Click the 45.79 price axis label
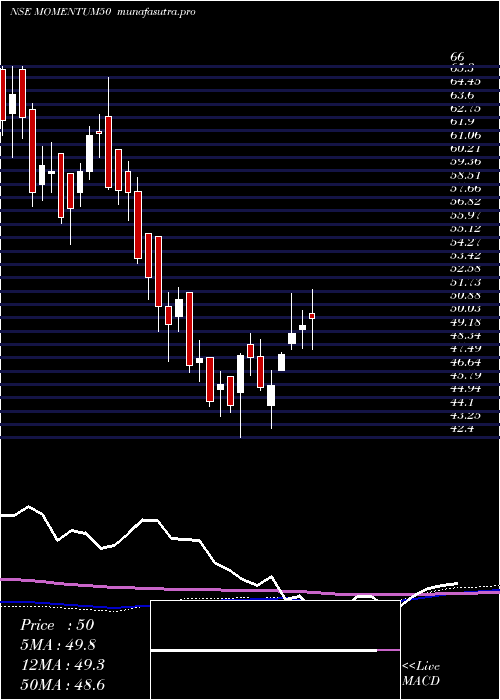Screen dimensions: 500x700 465,375
